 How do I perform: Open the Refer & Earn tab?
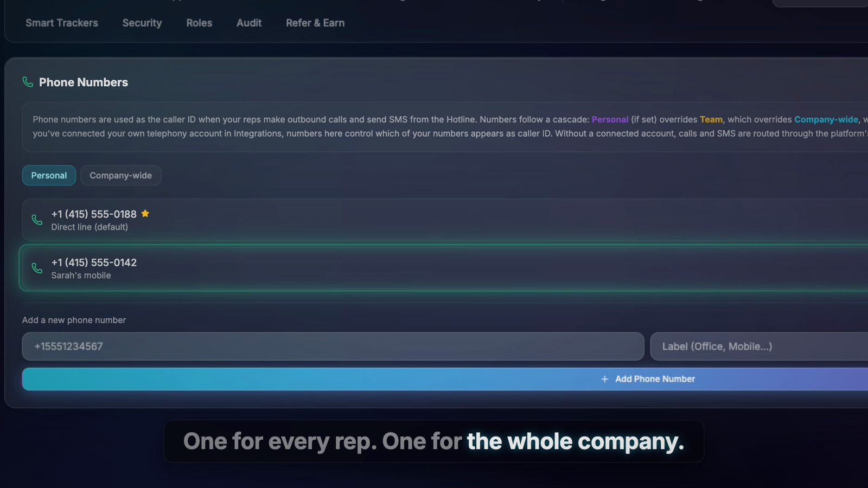(315, 23)
